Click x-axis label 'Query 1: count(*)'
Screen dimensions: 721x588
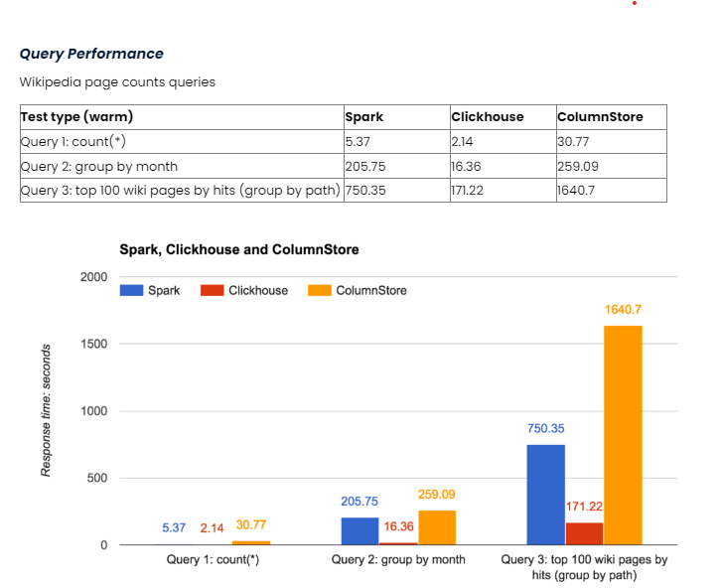point(213,560)
